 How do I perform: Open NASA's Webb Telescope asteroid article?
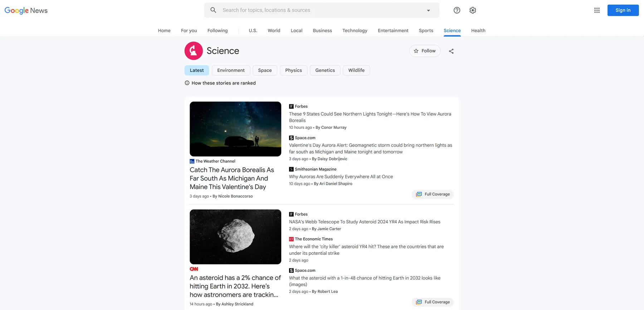(365, 222)
